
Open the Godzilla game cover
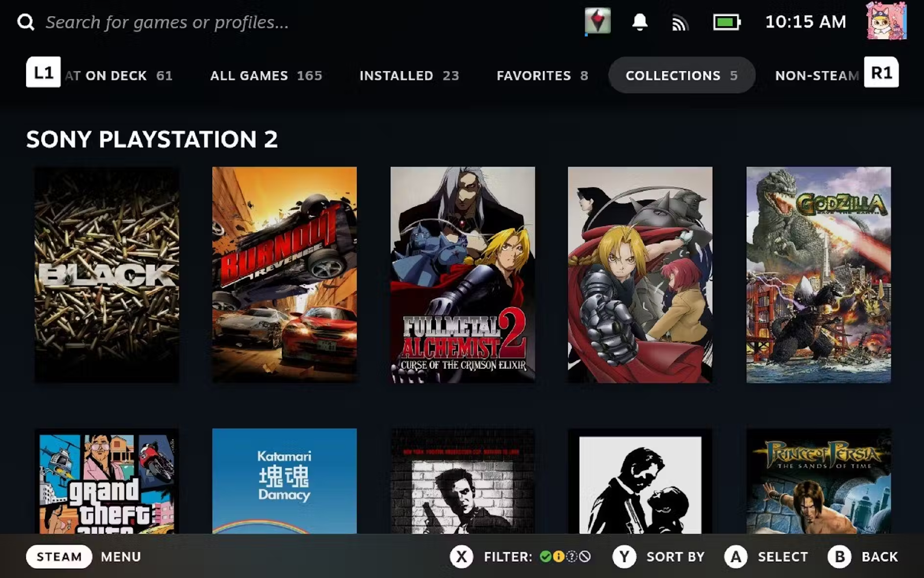(818, 275)
